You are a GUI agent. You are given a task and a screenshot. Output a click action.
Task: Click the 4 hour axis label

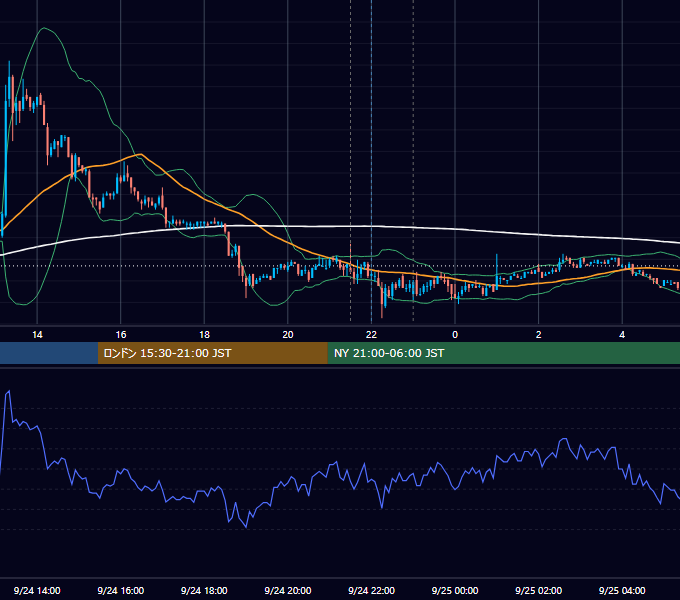(x=622, y=335)
